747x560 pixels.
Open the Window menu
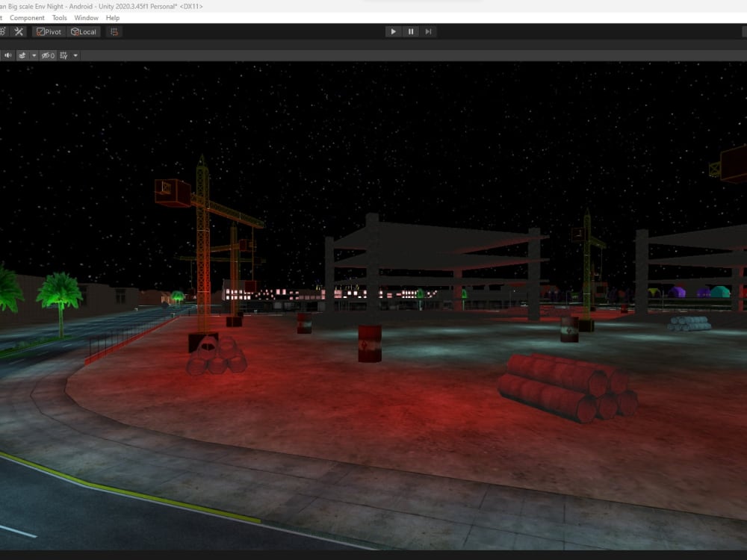pos(86,17)
